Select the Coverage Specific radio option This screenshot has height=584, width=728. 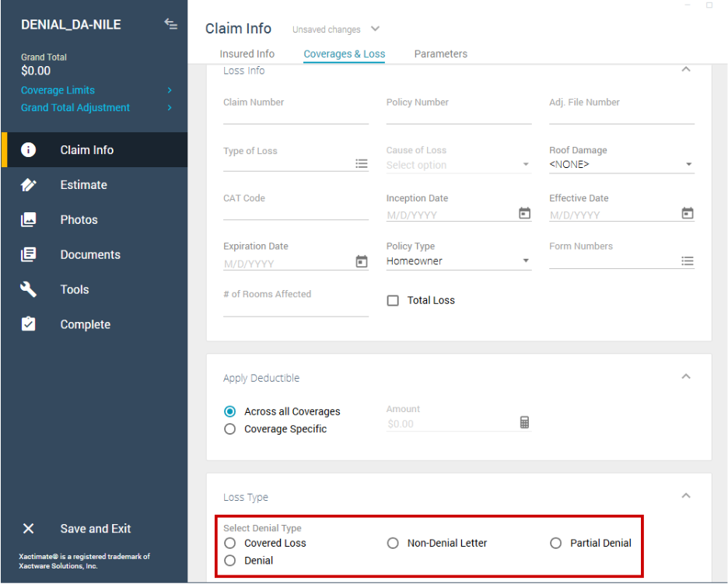coord(229,429)
